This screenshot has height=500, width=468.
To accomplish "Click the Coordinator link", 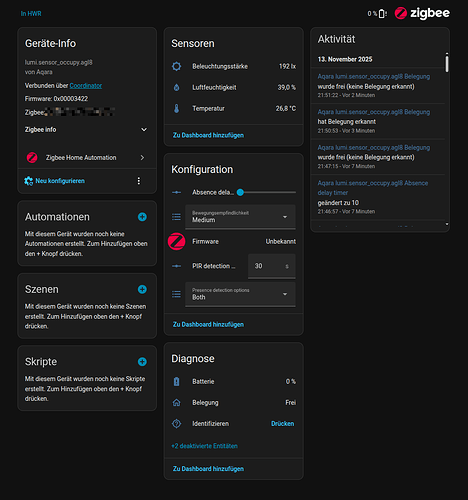I will pos(86,86).
